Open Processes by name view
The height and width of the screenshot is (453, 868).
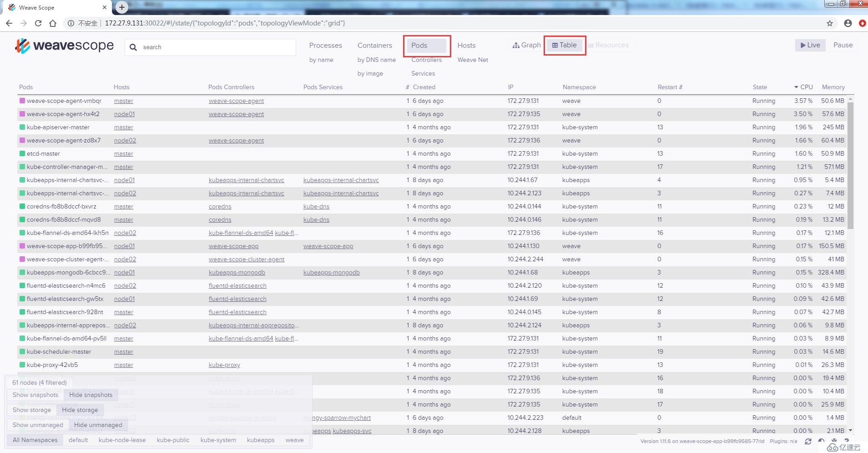[321, 60]
